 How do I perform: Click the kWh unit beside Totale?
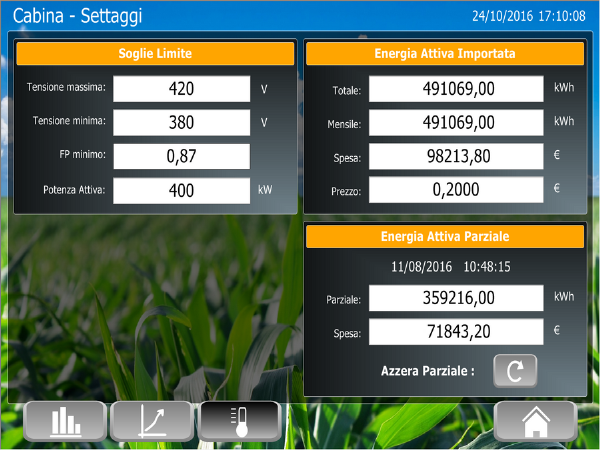click(x=564, y=88)
